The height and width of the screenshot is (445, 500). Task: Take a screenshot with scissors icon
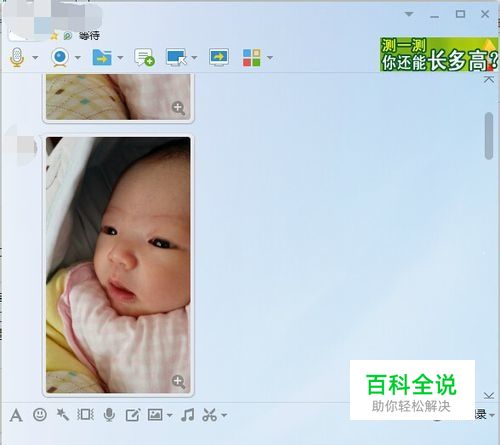pos(210,415)
